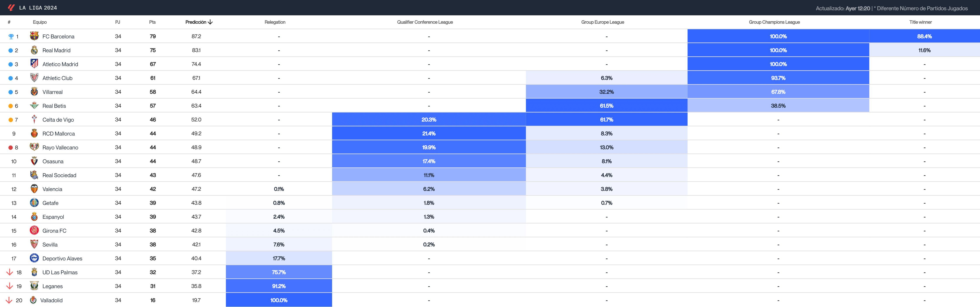This screenshot has height=307, width=980.
Task: Click the La Liga logo in header
Action: [x=11, y=8]
